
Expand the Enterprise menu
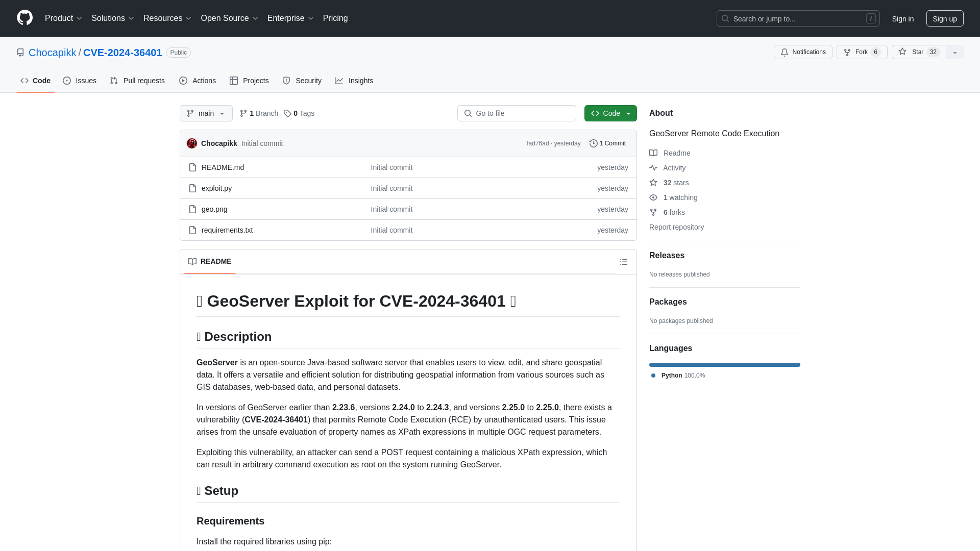pos(290,18)
